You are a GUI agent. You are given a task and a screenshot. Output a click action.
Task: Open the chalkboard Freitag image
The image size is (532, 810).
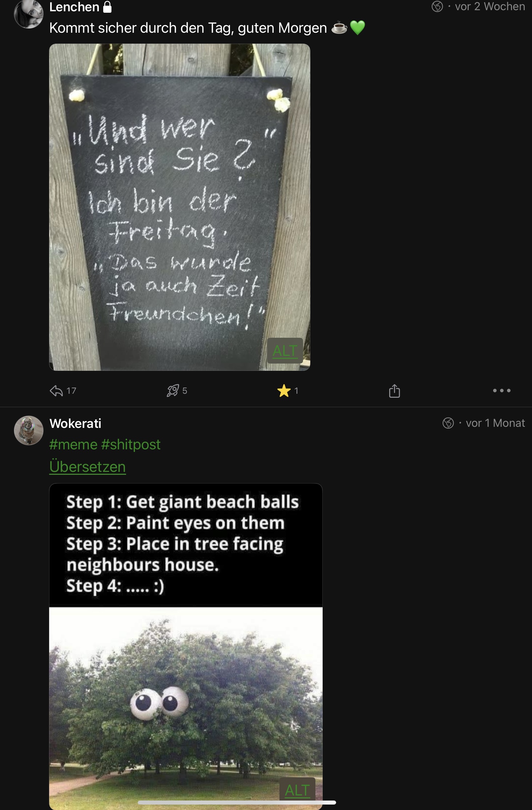tap(180, 207)
